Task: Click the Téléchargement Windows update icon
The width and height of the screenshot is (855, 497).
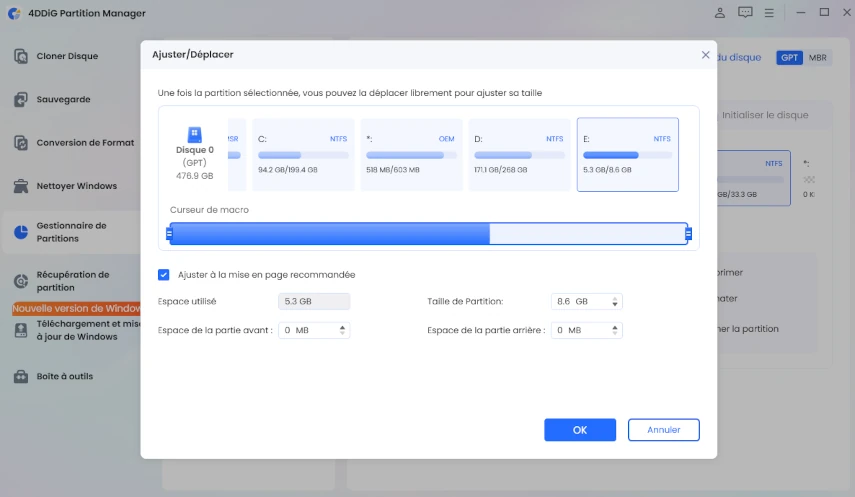Action: (x=21, y=330)
